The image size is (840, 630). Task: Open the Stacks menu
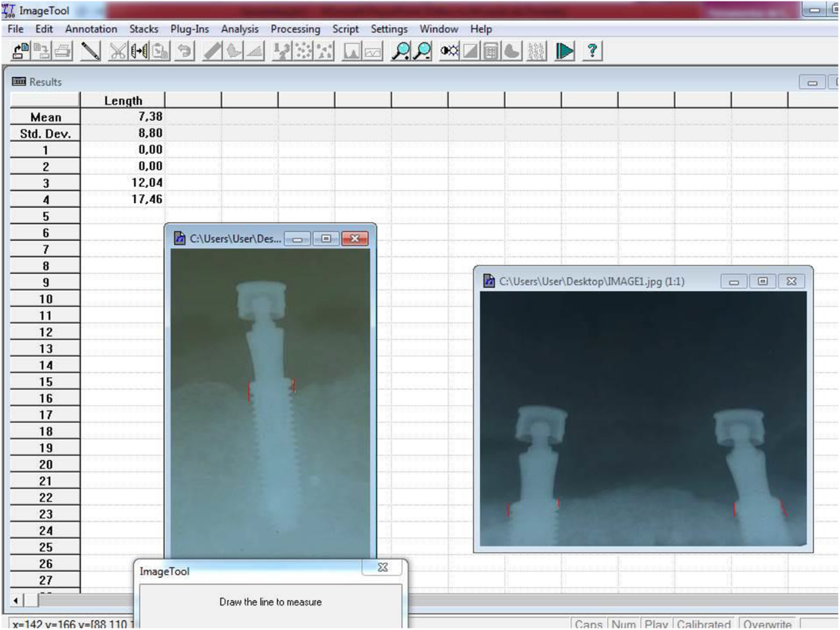[x=144, y=29]
